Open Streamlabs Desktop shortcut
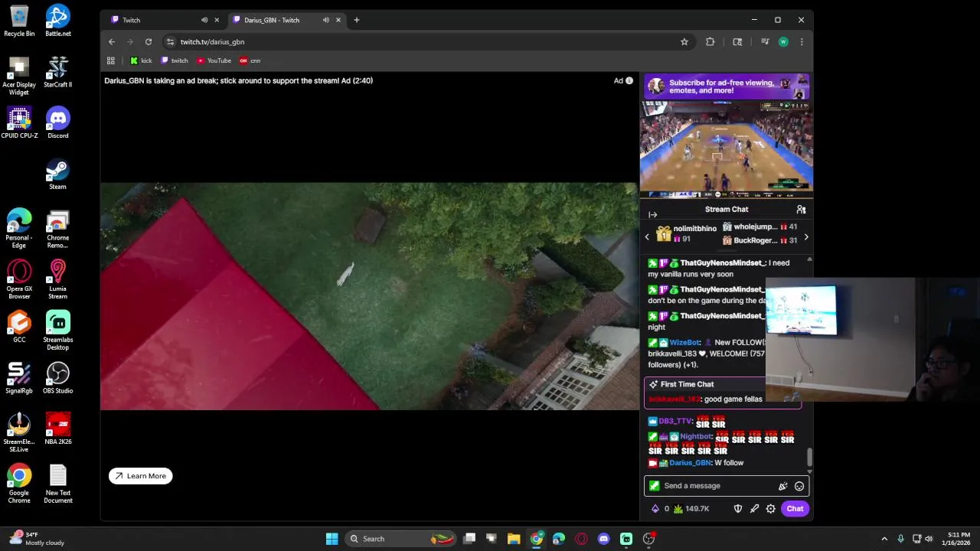Viewport: 980px width, 551px height. pos(57,331)
